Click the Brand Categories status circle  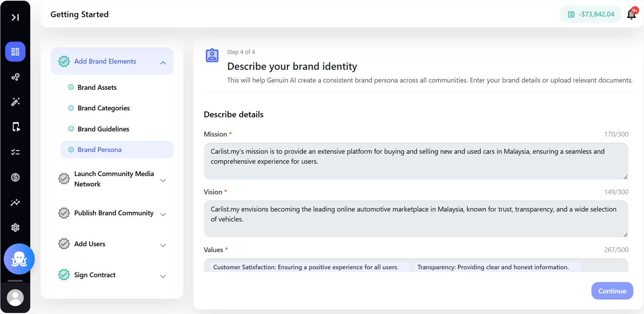(x=71, y=108)
